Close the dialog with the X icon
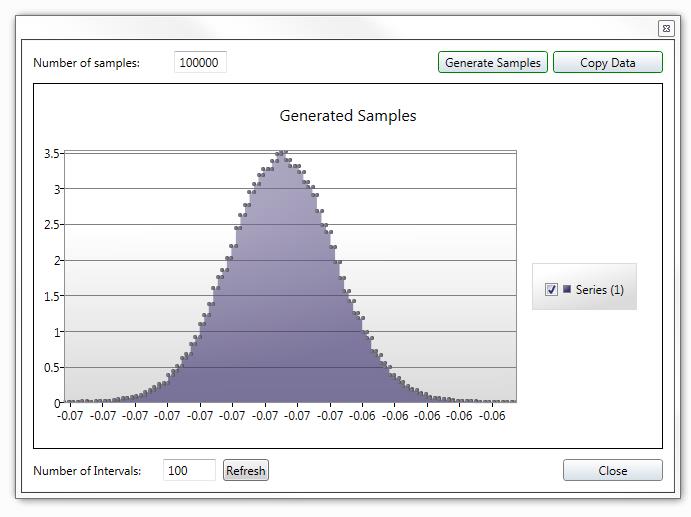The image size is (691, 517). click(x=666, y=29)
